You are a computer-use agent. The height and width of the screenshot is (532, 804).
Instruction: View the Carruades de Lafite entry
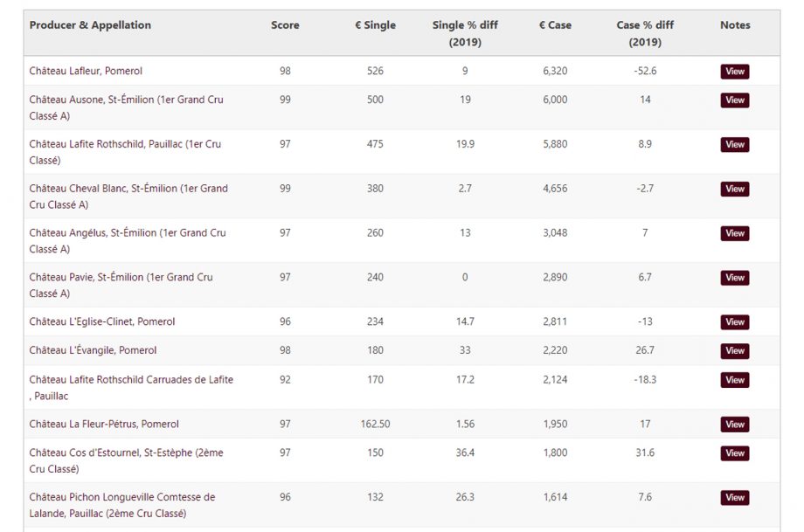point(734,379)
